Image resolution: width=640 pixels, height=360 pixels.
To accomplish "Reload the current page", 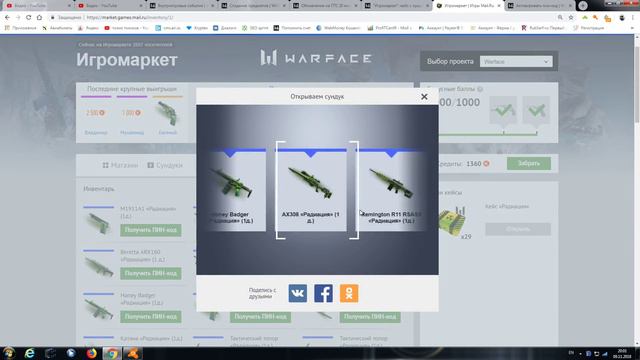I will (x=28, y=18).
